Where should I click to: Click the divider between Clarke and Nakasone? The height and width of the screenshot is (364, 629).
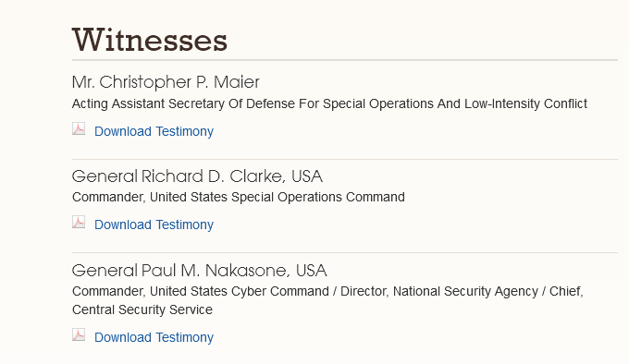345,253
